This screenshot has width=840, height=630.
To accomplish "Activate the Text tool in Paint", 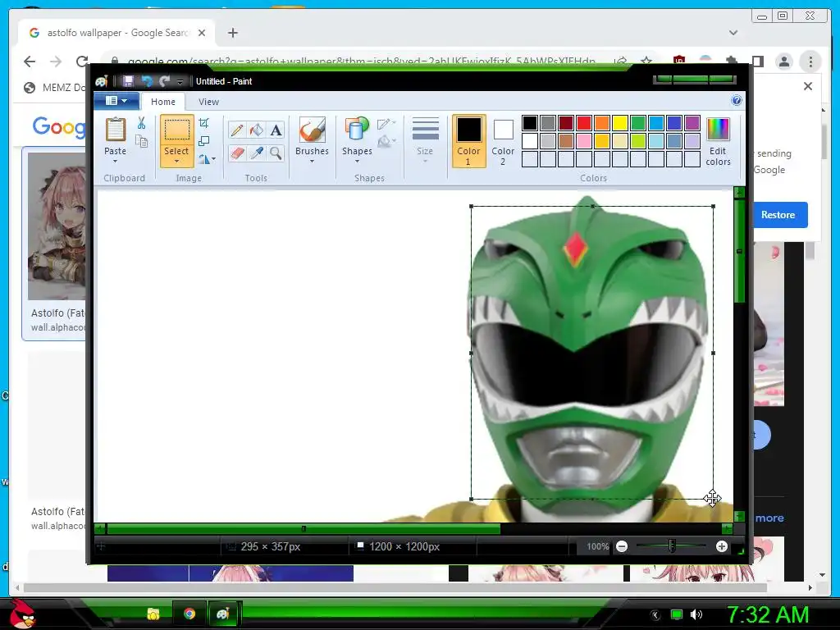I will [x=276, y=130].
